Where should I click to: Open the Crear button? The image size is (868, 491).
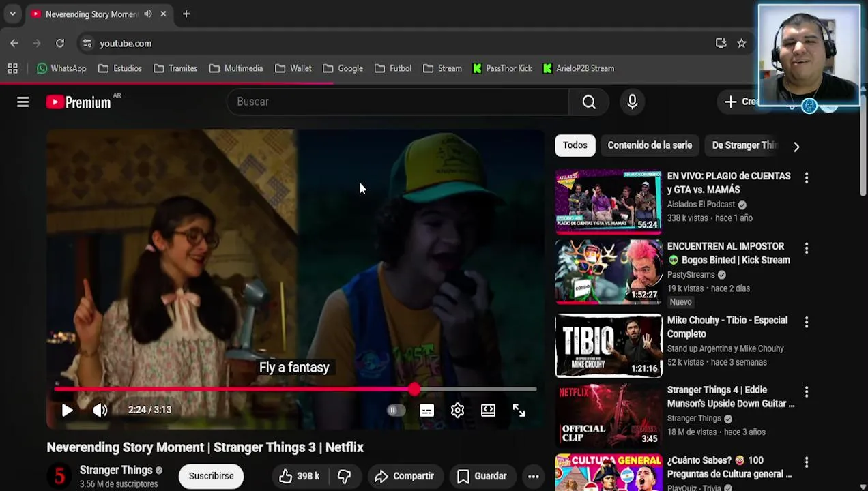[740, 102]
